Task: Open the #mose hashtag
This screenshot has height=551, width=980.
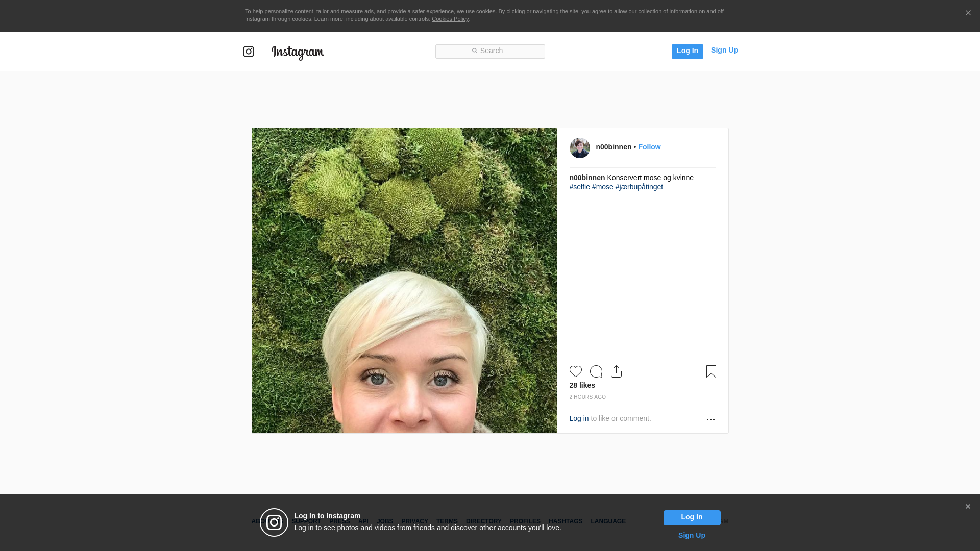Action: [603, 187]
